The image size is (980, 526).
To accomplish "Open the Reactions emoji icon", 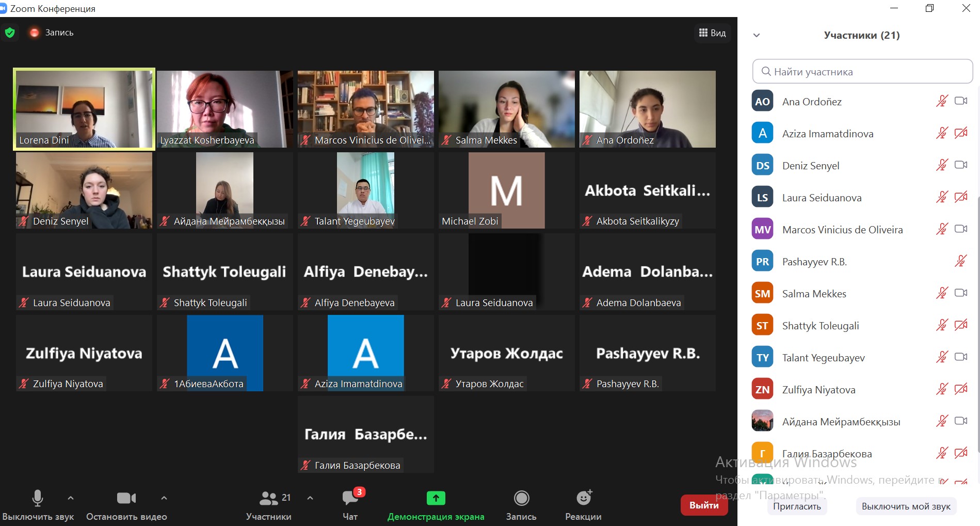I will click(x=583, y=498).
